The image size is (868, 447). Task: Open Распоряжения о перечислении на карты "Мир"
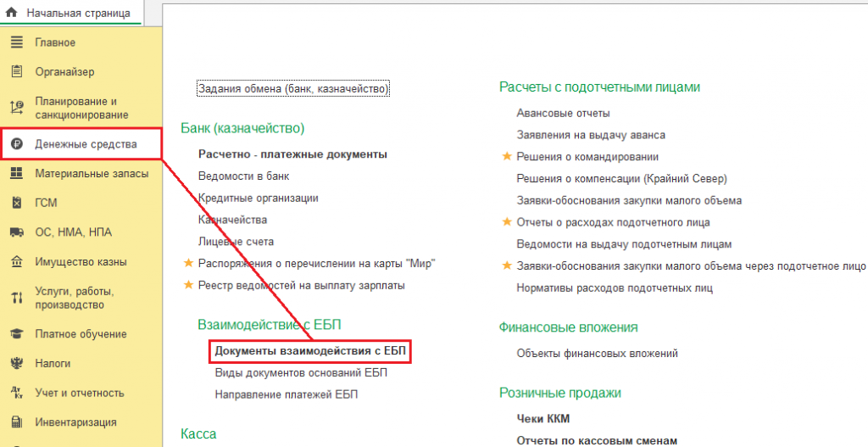pyautogui.click(x=317, y=264)
